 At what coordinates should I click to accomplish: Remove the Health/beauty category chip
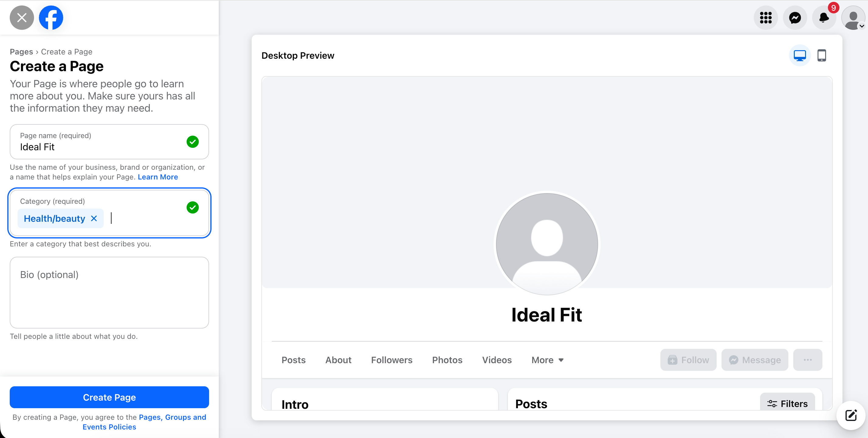[94, 218]
